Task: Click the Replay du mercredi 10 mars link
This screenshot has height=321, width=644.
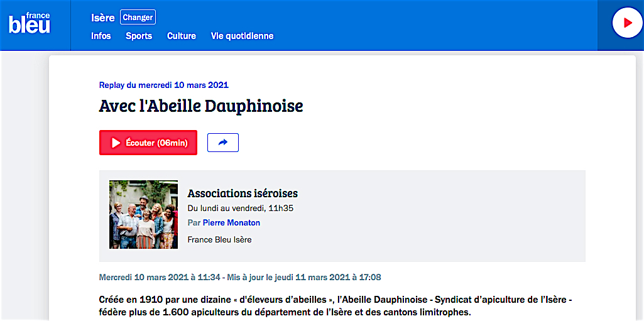Action: pyautogui.click(x=164, y=85)
